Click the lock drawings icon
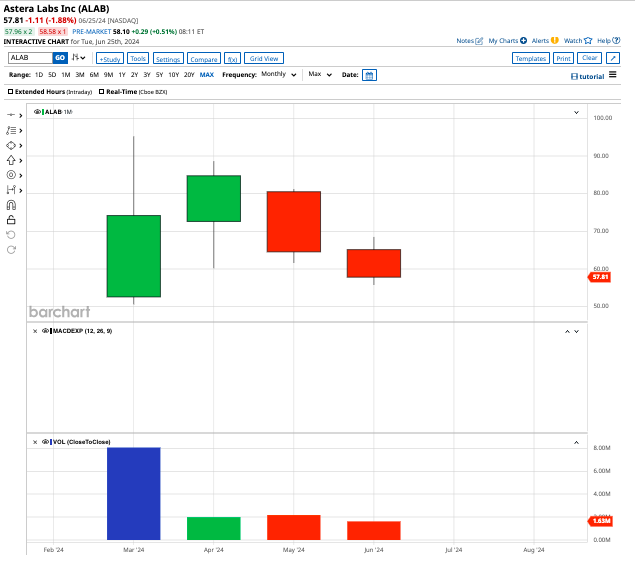The width and height of the screenshot is (635, 567). pyautogui.click(x=11, y=219)
